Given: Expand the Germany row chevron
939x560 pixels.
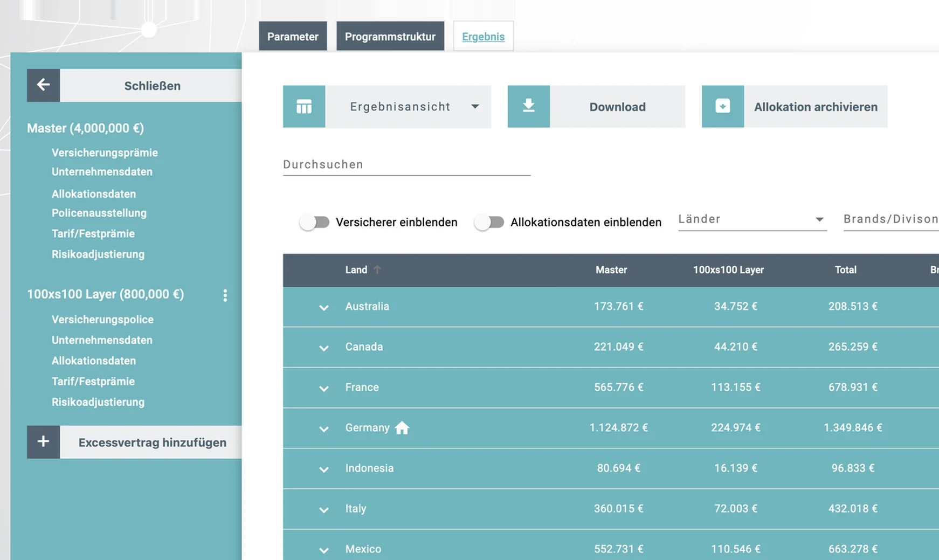Looking at the screenshot, I should coord(323,428).
